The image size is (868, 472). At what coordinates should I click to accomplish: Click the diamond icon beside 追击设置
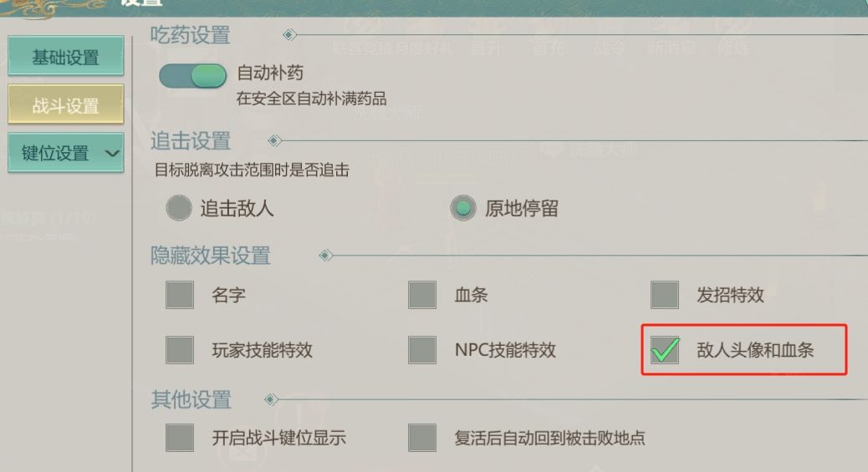coord(274,140)
